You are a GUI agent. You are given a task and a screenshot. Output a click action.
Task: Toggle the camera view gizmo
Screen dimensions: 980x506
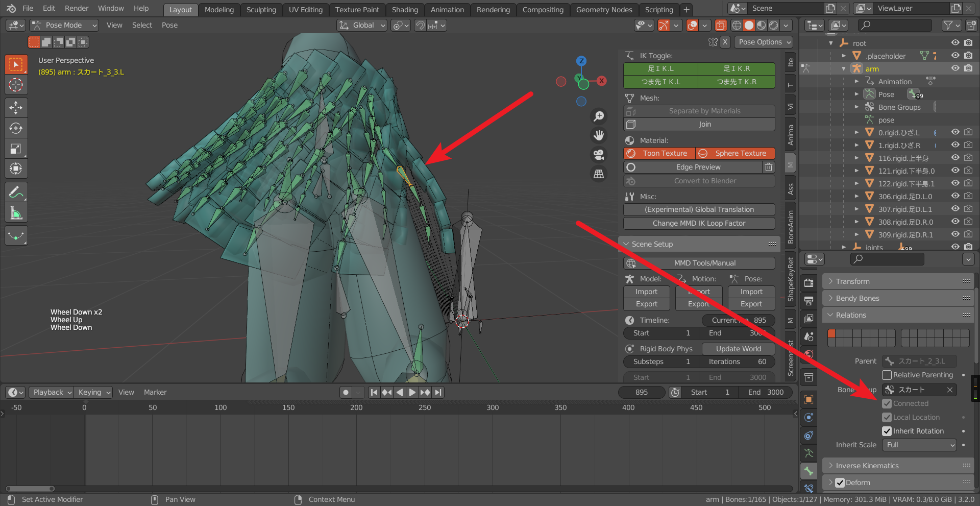click(x=599, y=154)
